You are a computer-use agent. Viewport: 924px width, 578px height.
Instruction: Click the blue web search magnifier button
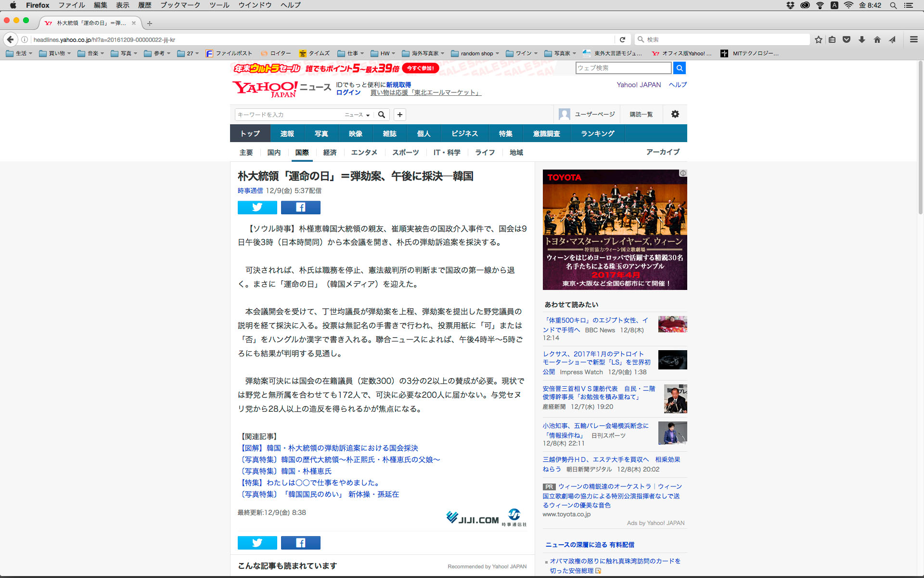pos(679,68)
